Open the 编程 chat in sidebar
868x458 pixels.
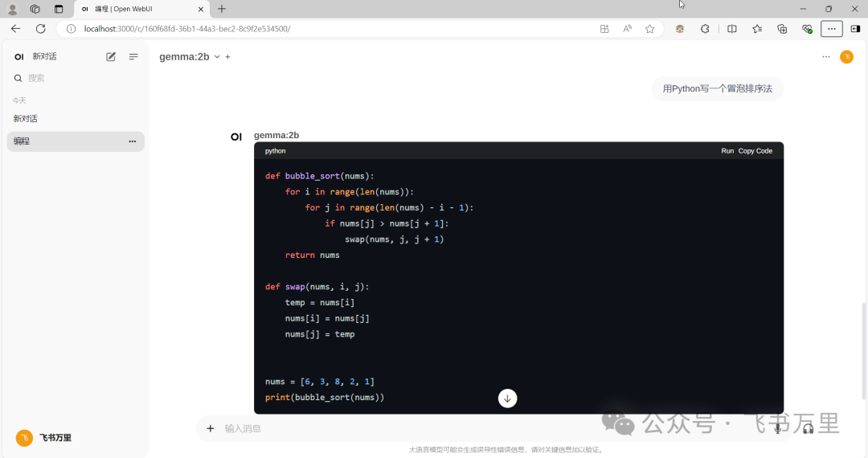(x=76, y=141)
